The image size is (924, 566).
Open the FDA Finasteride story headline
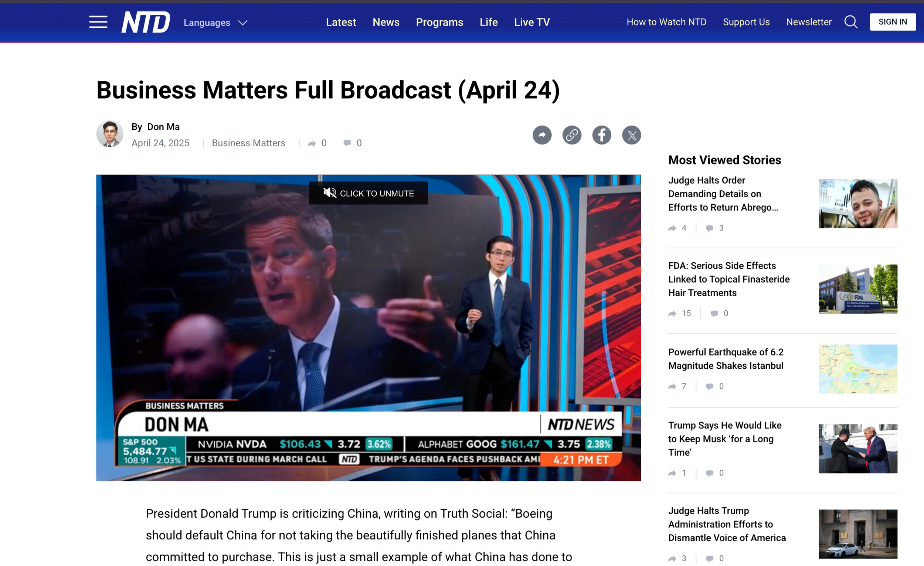pos(728,279)
